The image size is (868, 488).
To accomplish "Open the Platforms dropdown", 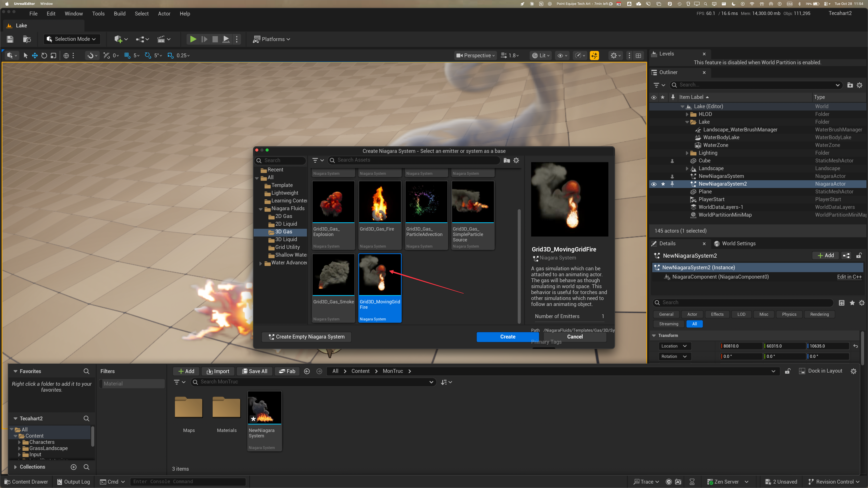I will coord(272,39).
